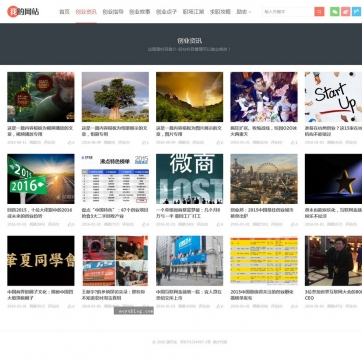Open the pink Weibo icon
Viewport: 362px width, 362px height.
click(x=346, y=12)
